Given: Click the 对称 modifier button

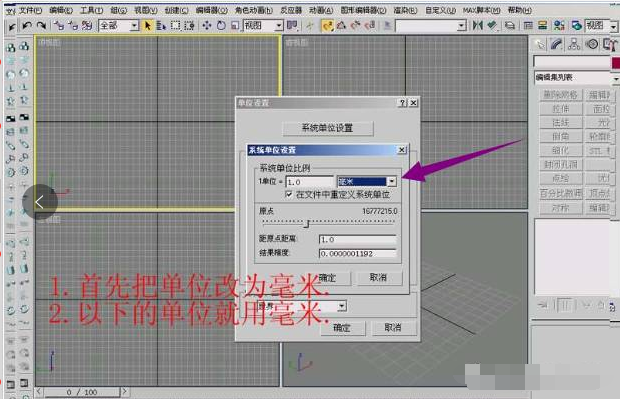Looking at the screenshot, I should pos(561,208).
